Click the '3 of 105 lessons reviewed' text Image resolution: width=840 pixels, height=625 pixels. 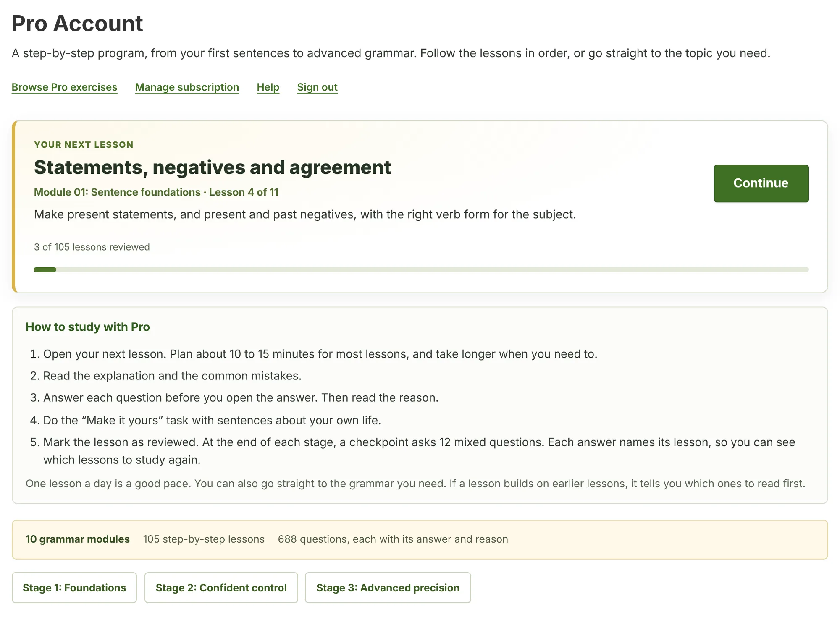pos(92,247)
